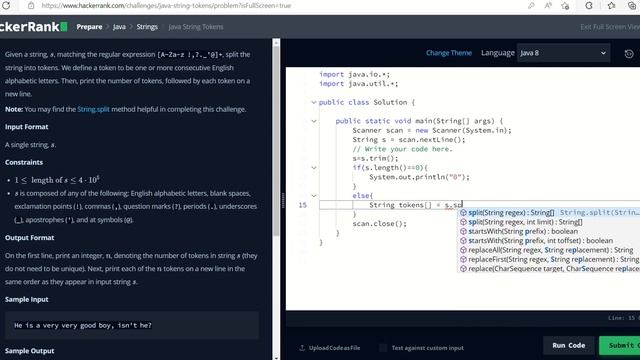Select startsWith(String prefix) : boolean suggestion
640x360 pixels.
tap(549, 231)
